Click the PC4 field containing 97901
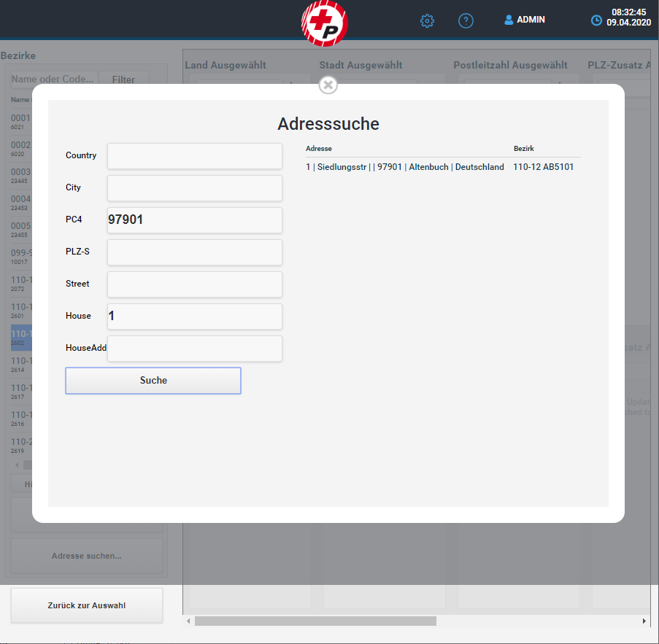 pos(194,220)
